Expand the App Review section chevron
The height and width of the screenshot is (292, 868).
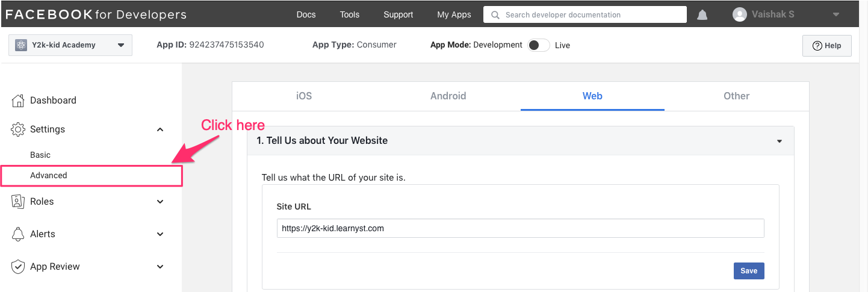point(160,267)
